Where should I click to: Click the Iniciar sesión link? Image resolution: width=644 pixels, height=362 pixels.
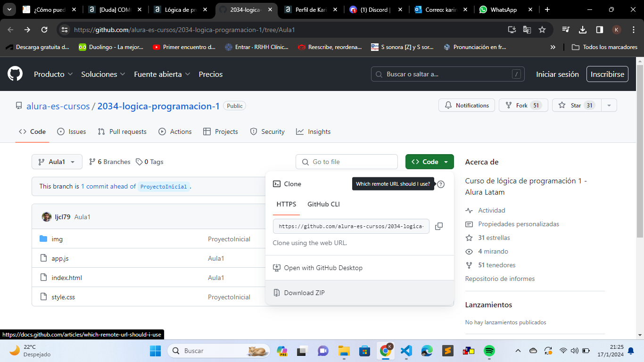tap(557, 74)
